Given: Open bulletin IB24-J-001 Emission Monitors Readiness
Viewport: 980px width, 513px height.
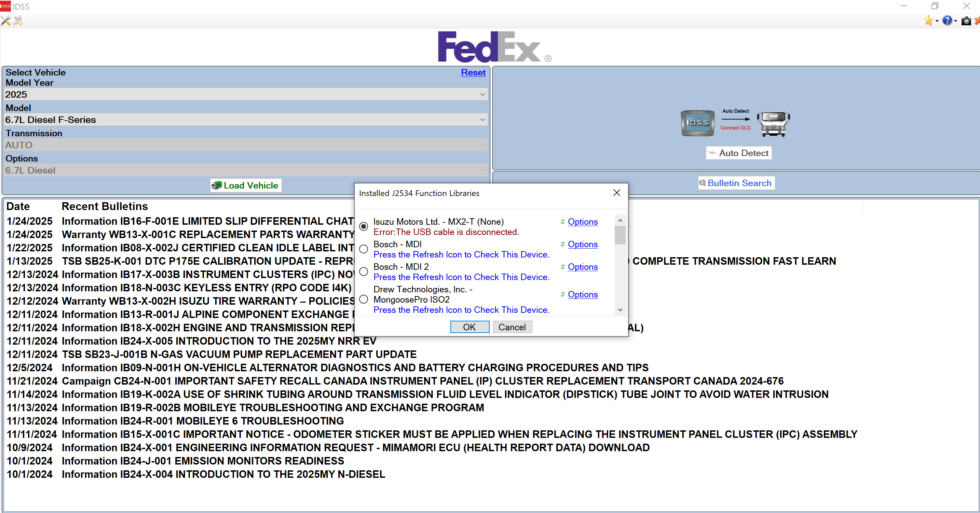Looking at the screenshot, I should point(203,461).
